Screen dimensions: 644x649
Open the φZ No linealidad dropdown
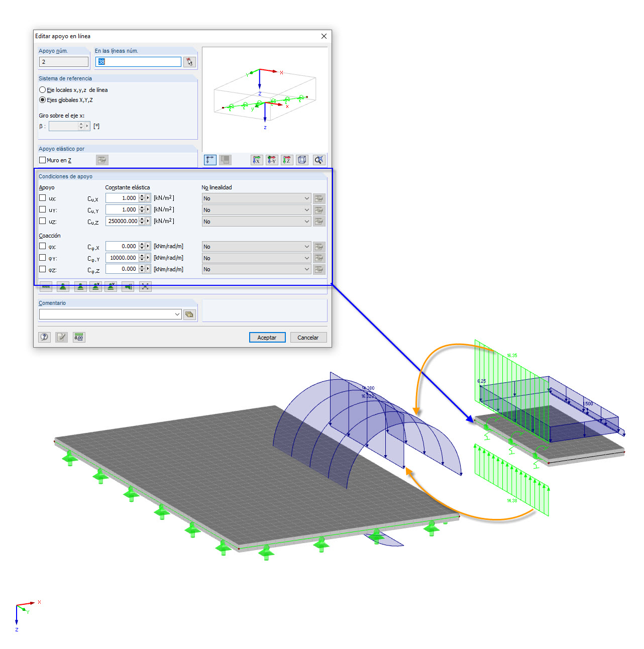pos(256,269)
